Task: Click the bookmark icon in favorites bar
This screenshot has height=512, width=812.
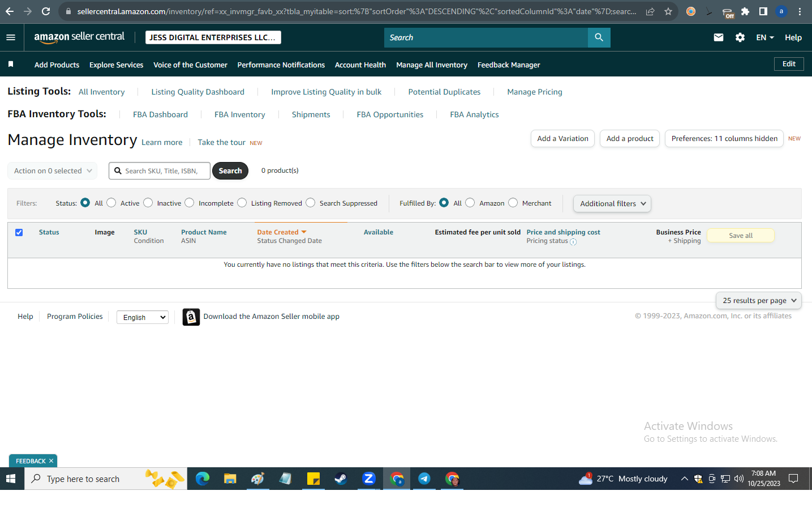Action: (x=11, y=65)
